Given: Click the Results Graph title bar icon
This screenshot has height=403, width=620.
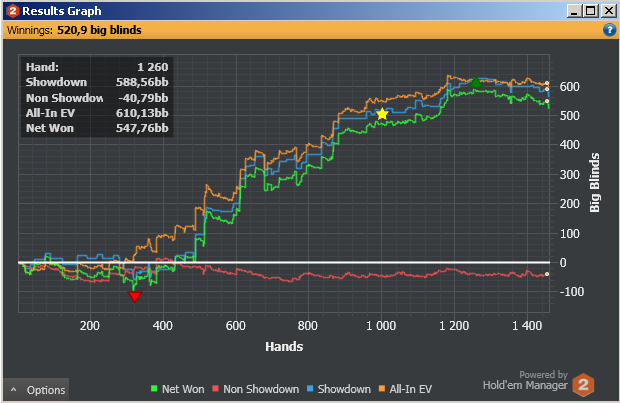Looking at the screenshot, I should pos(13,11).
